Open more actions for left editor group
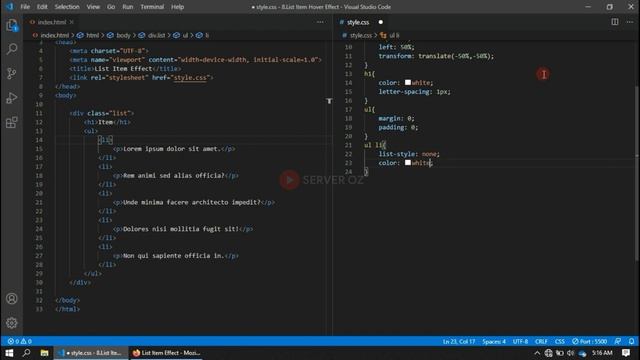The height and width of the screenshot is (360, 640). tap(320, 22)
